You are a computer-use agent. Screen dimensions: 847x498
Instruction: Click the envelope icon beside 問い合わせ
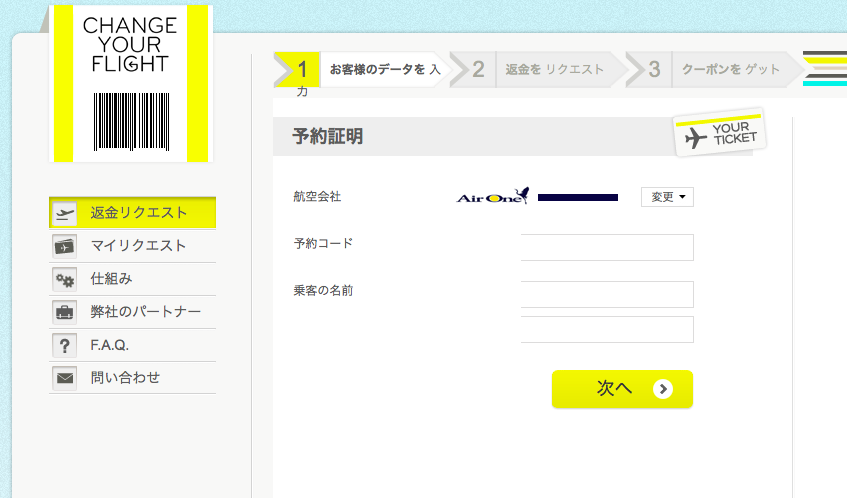pos(64,378)
